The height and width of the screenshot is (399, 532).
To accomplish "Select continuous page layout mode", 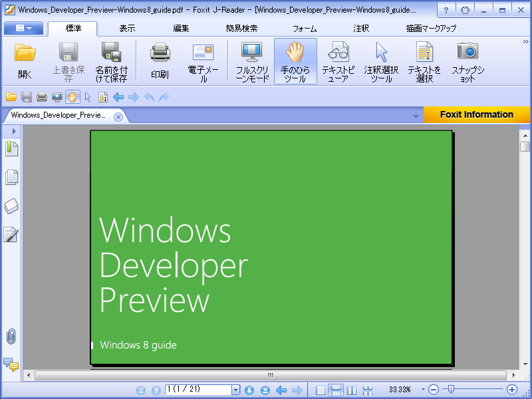I will tap(336, 390).
